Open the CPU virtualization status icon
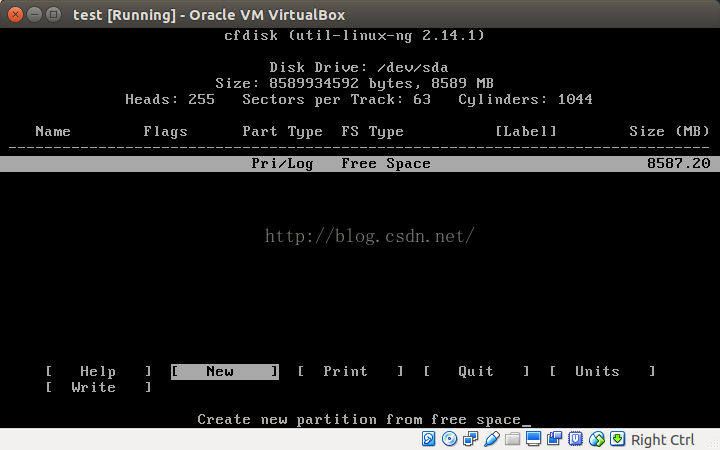 (x=575, y=439)
